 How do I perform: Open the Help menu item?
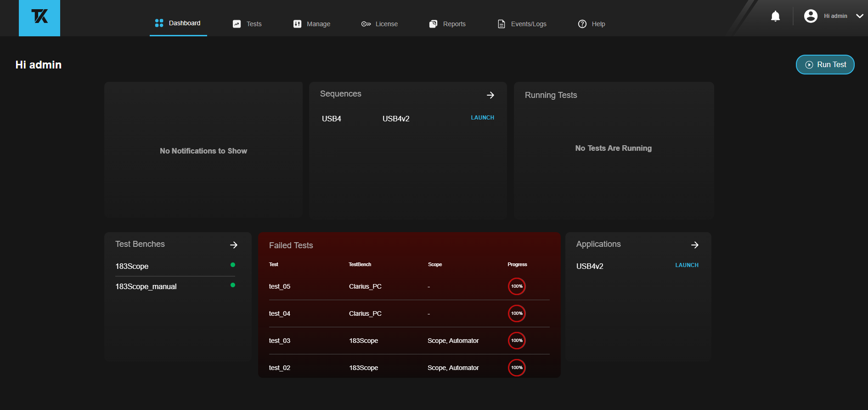(592, 24)
